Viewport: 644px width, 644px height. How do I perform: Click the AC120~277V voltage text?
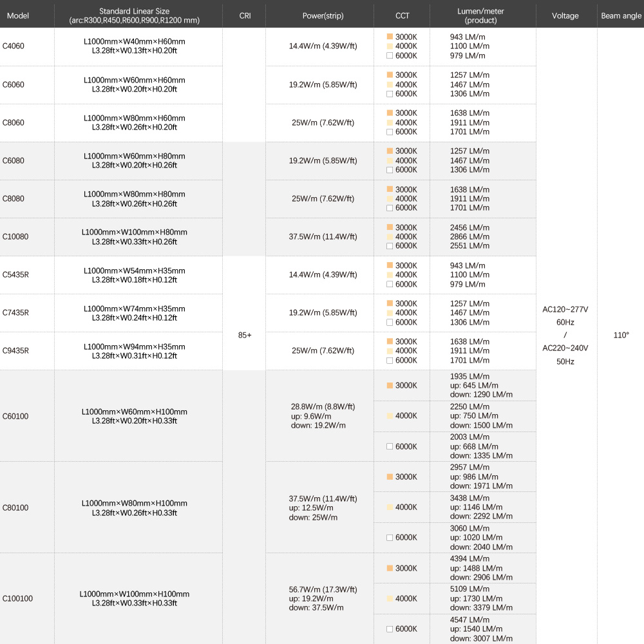(565, 310)
